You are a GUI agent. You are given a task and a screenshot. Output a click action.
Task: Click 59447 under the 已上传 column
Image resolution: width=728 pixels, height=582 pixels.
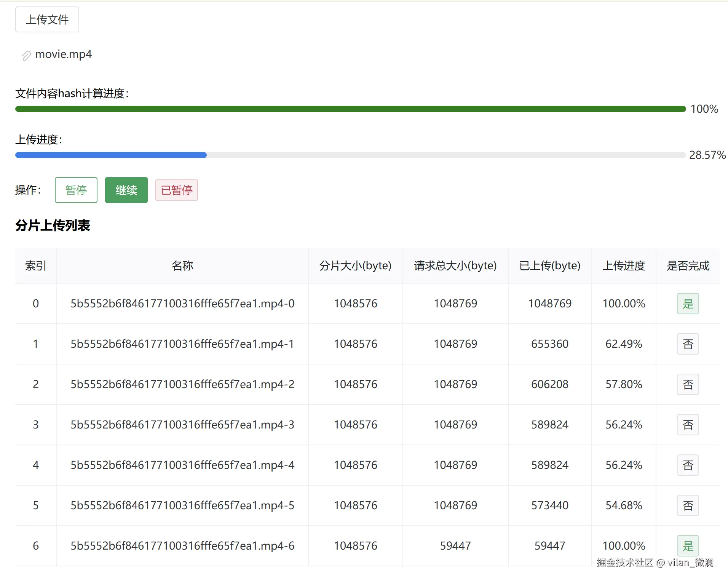click(x=550, y=546)
